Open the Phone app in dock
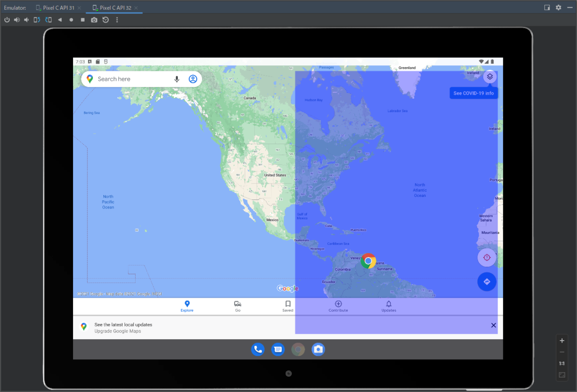577x392 pixels. coord(258,349)
